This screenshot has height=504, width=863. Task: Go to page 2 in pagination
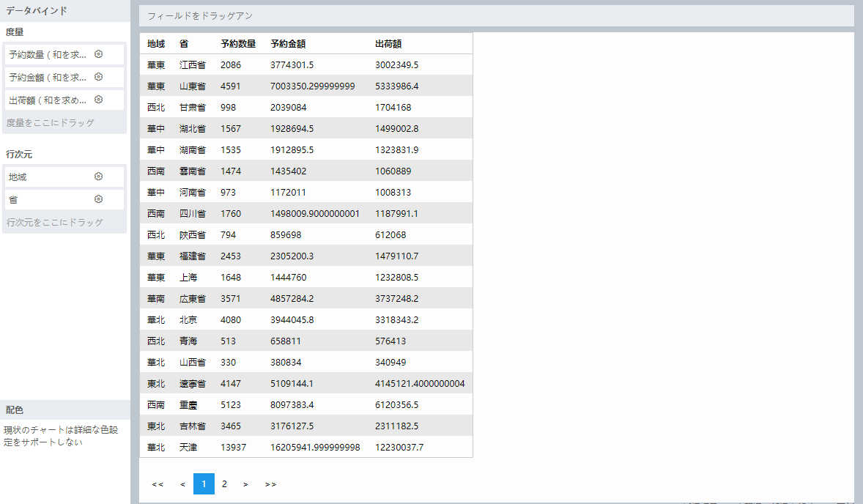pyautogui.click(x=224, y=484)
